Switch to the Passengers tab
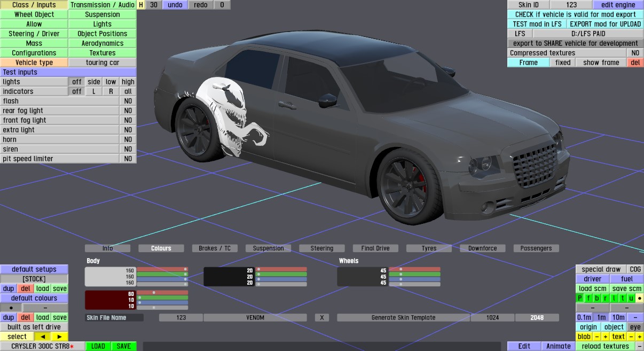 coord(536,248)
